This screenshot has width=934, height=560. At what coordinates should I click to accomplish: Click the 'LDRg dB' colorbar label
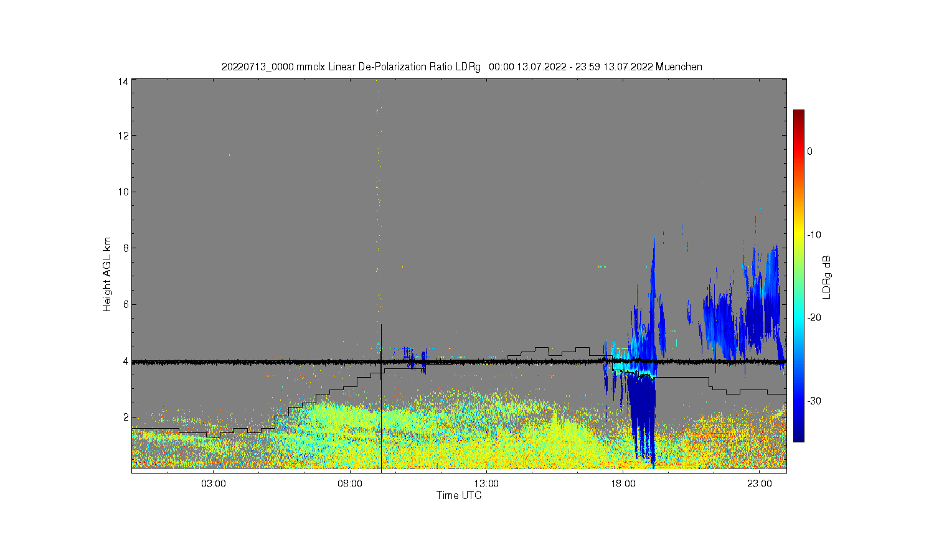827,278
